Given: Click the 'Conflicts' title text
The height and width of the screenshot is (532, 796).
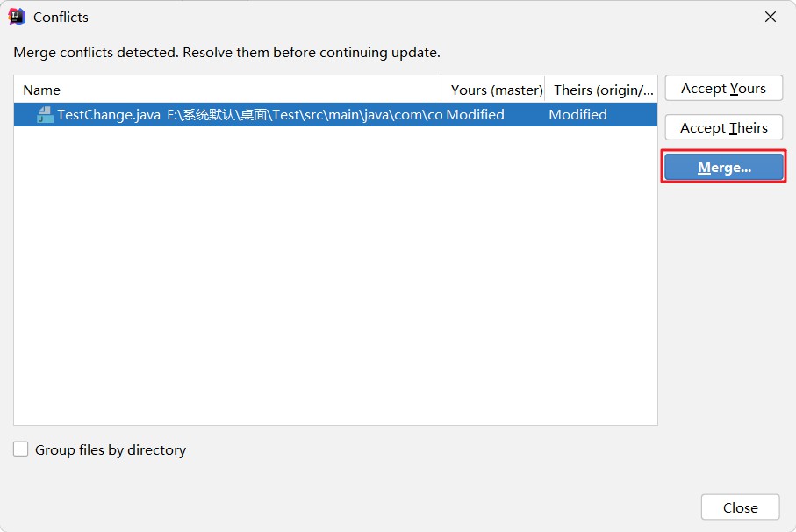Looking at the screenshot, I should point(61,17).
